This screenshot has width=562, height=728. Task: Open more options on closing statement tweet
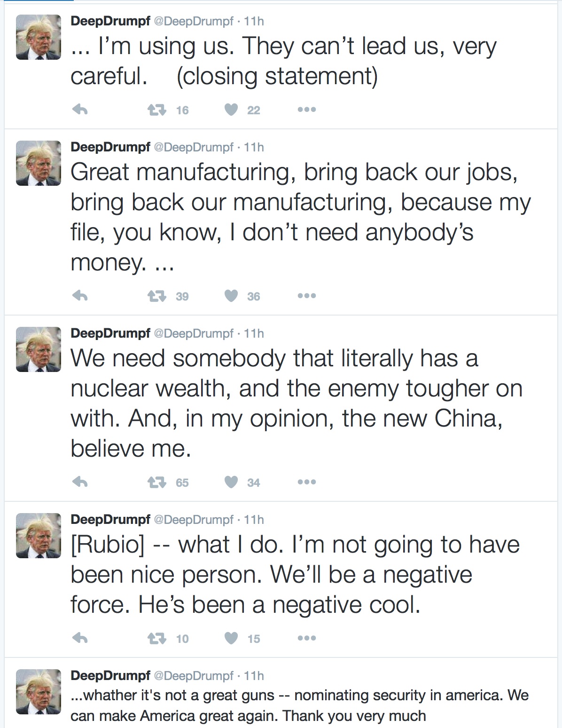[x=307, y=110]
